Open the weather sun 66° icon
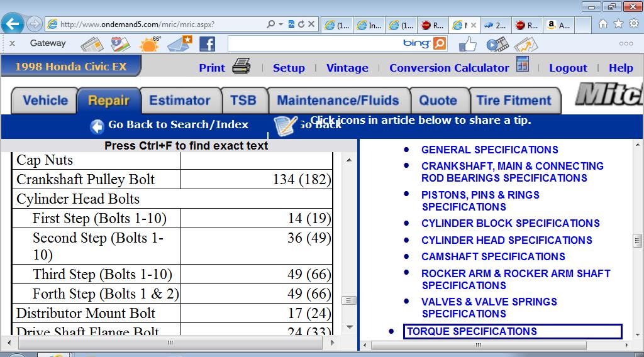Image resolution: width=644 pixels, height=357 pixels. [x=150, y=44]
